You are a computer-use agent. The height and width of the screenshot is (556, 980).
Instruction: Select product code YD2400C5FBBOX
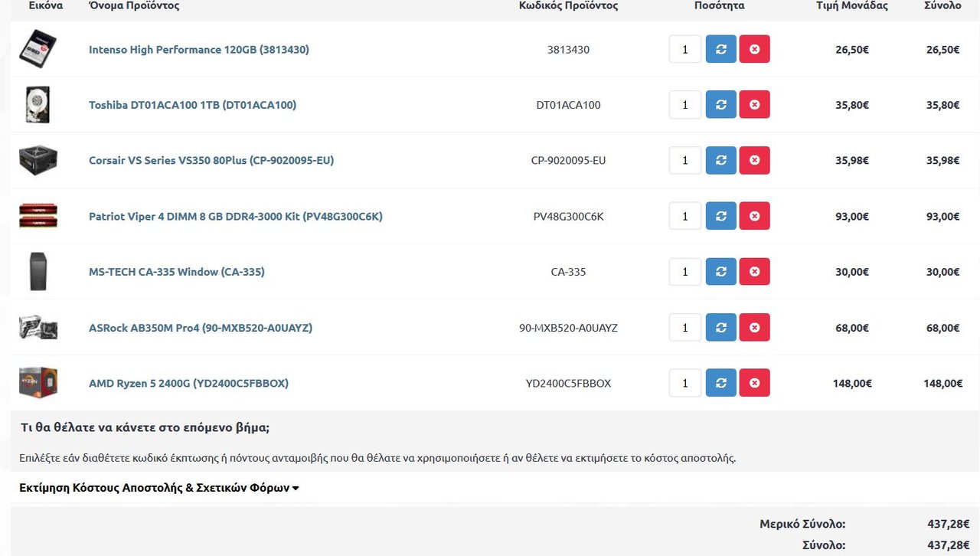pyautogui.click(x=568, y=383)
